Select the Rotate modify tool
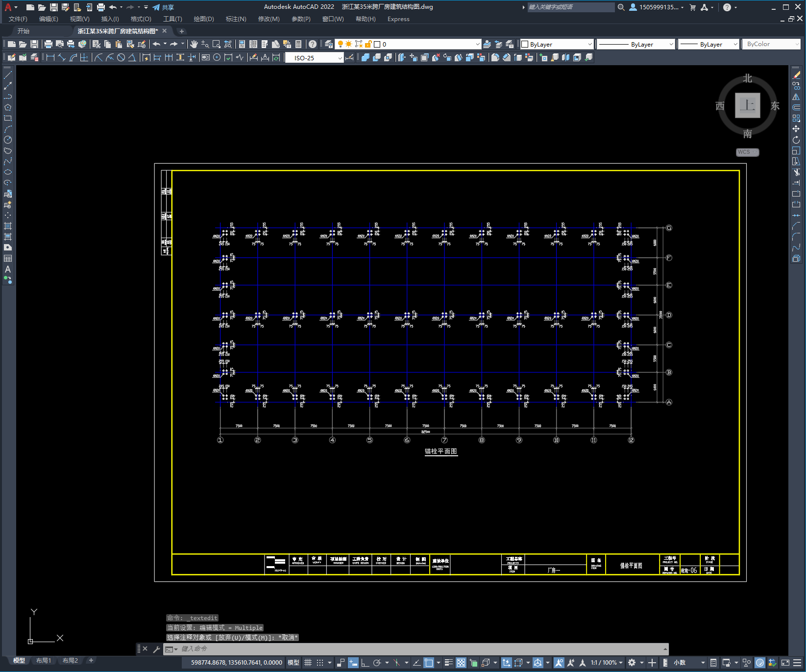This screenshot has width=806, height=672. (x=796, y=140)
